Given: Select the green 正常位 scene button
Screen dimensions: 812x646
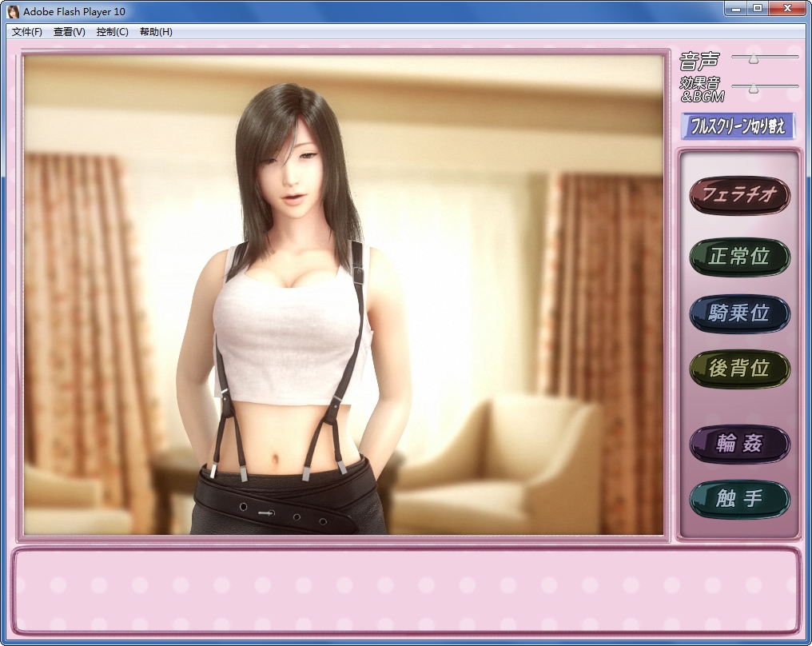Looking at the screenshot, I should pyautogui.click(x=739, y=257).
